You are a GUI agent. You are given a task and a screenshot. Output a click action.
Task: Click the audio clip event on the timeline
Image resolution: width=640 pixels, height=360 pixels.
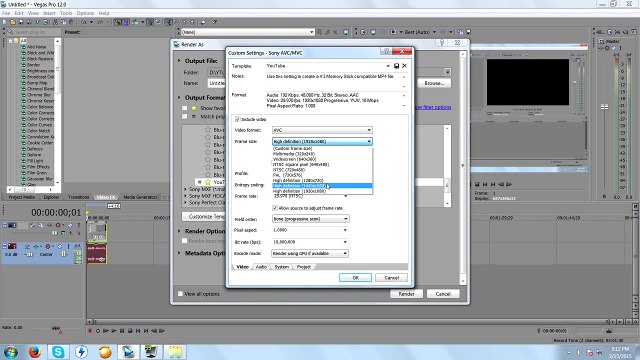click(97, 253)
